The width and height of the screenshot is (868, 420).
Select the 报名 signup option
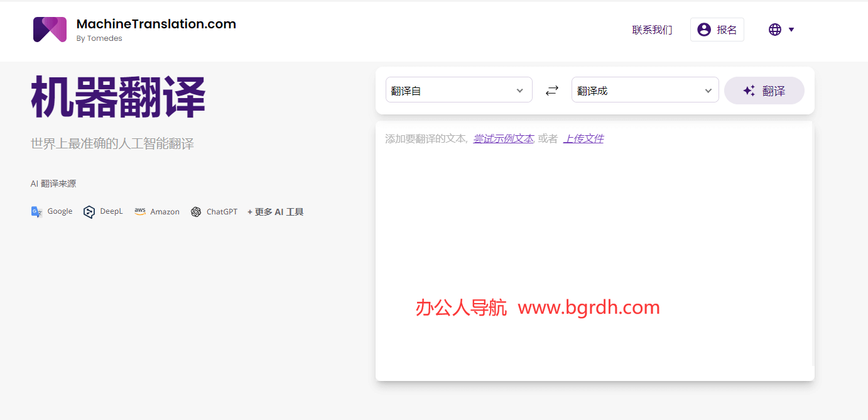pyautogui.click(x=724, y=29)
